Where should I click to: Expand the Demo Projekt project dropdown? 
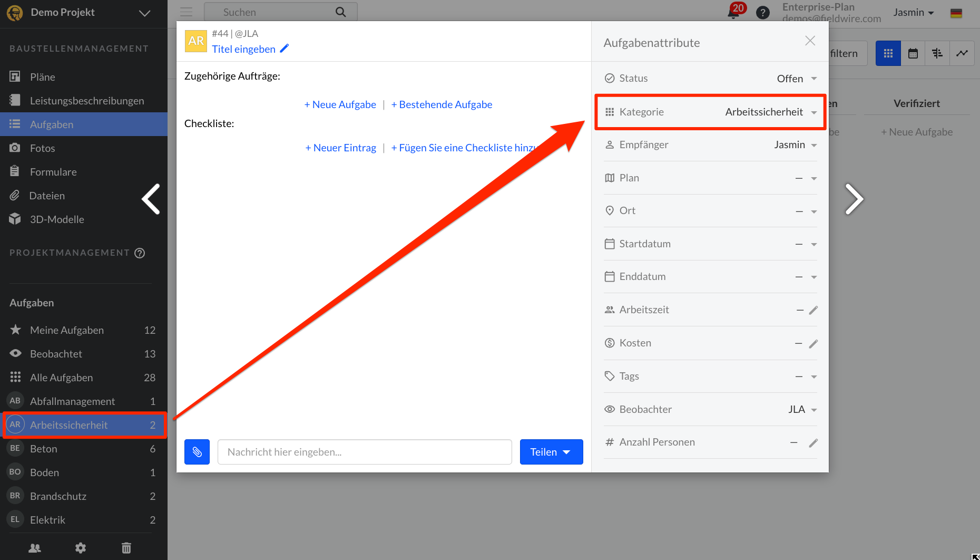(x=145, y=13)
